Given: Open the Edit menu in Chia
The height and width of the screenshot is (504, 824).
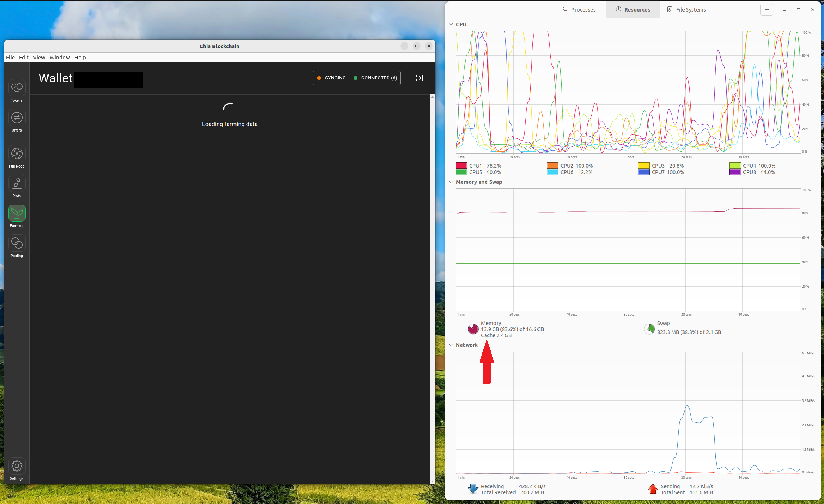Looking at the screenshot, I should coord(24,58).
